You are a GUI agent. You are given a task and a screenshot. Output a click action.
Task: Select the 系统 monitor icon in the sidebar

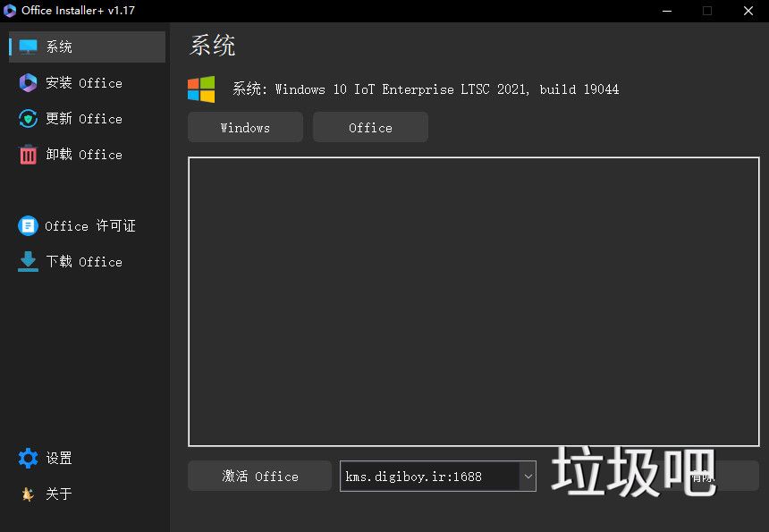pyautogui.click(x=28, y=46)
